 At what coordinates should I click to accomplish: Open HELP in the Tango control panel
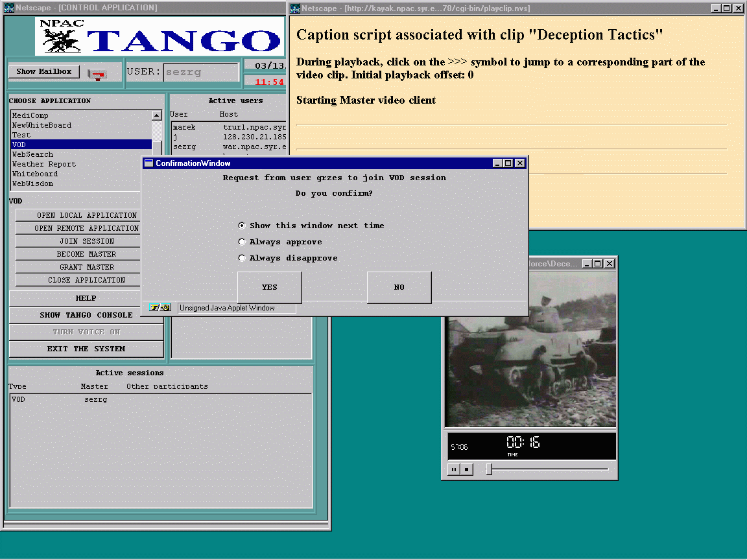(77, 298)
